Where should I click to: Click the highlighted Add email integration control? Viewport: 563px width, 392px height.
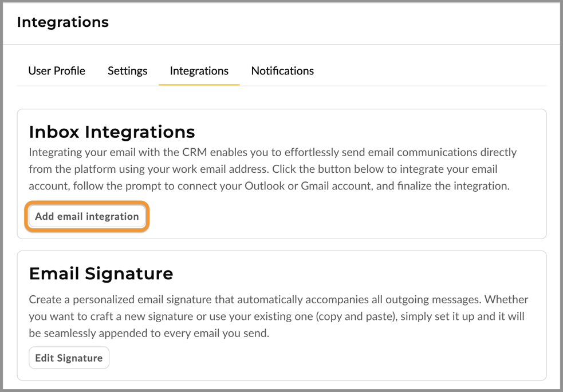(86, 216)
